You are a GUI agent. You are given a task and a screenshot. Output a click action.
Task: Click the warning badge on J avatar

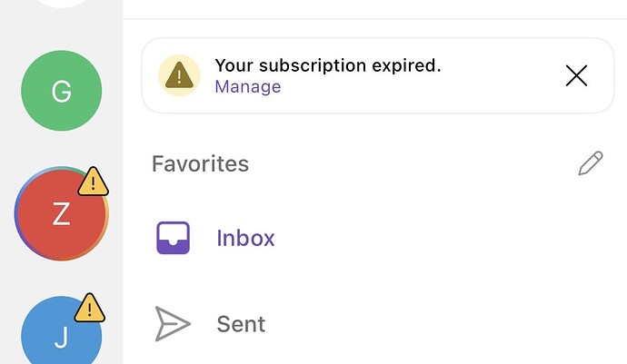tap(89, 308)
